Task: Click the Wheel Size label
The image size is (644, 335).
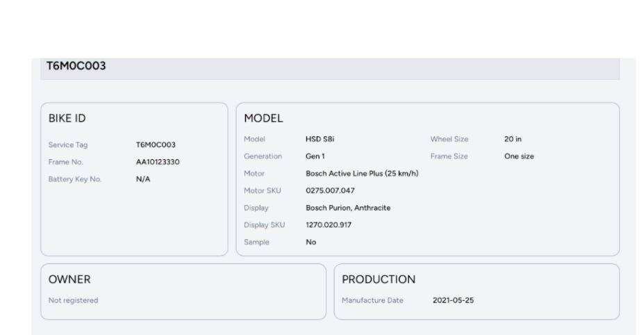Action: 449,139
